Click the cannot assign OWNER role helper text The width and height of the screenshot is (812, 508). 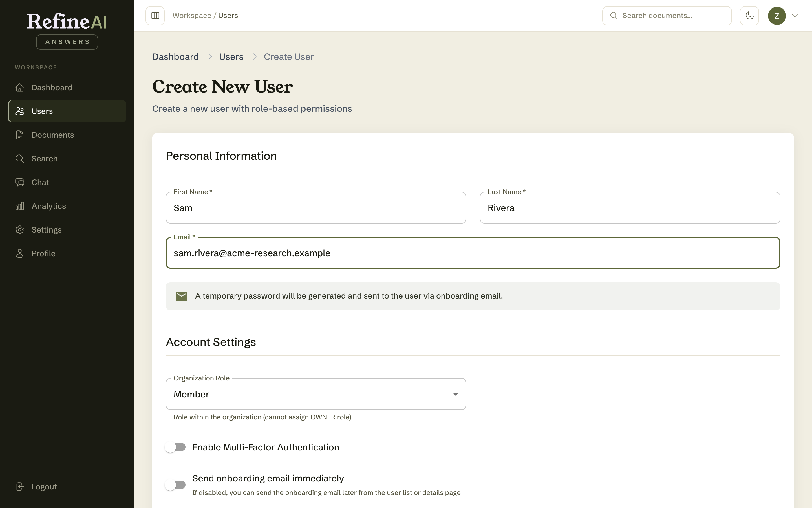pyautogui.click(x=262, y=417)
